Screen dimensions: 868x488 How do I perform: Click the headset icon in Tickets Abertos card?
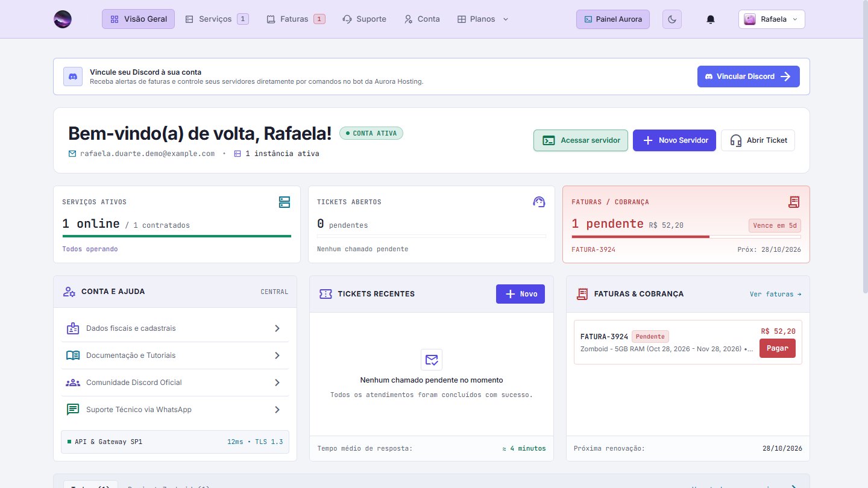tap(539, 202)
